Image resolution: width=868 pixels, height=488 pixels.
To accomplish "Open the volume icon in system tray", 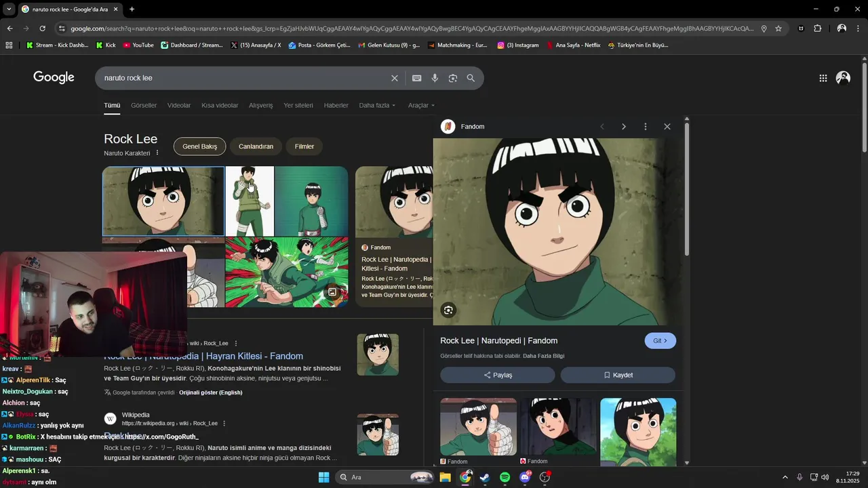I will [825, 477].
